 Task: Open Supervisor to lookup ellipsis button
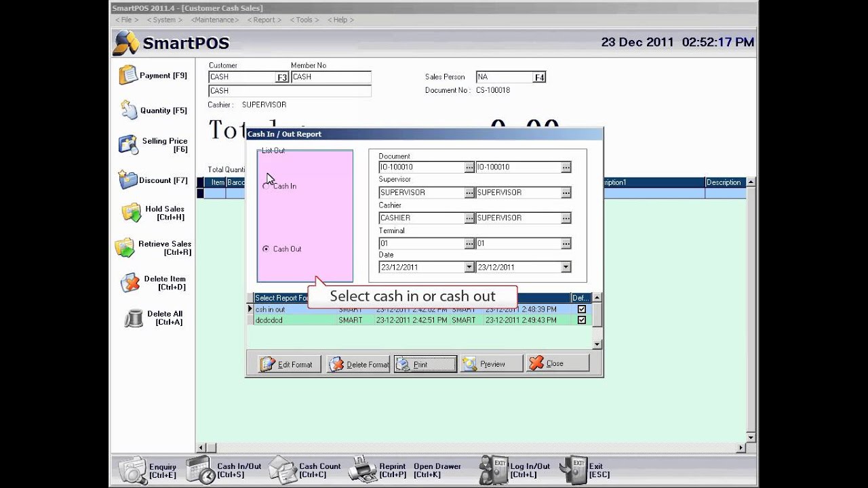[x=566, y=192]
